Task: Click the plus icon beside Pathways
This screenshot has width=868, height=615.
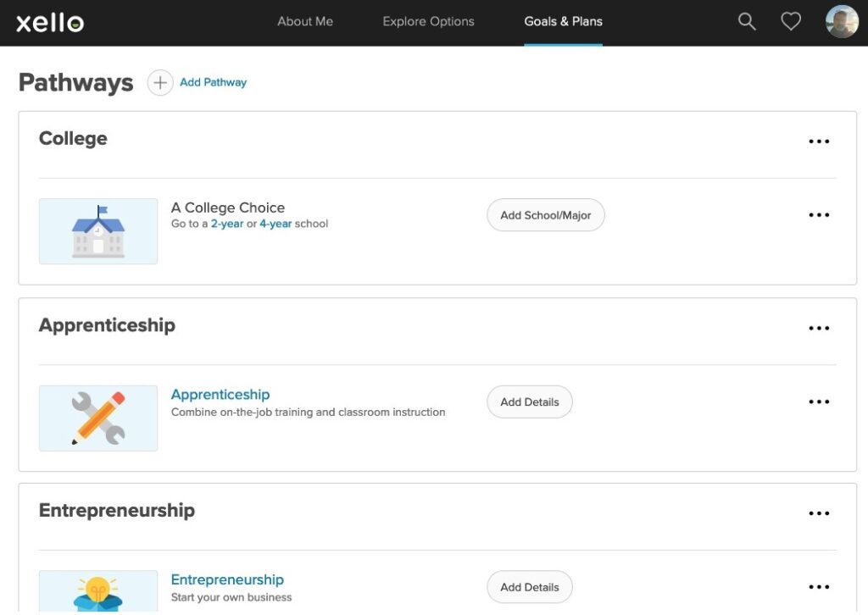Action: click(160, 82)
